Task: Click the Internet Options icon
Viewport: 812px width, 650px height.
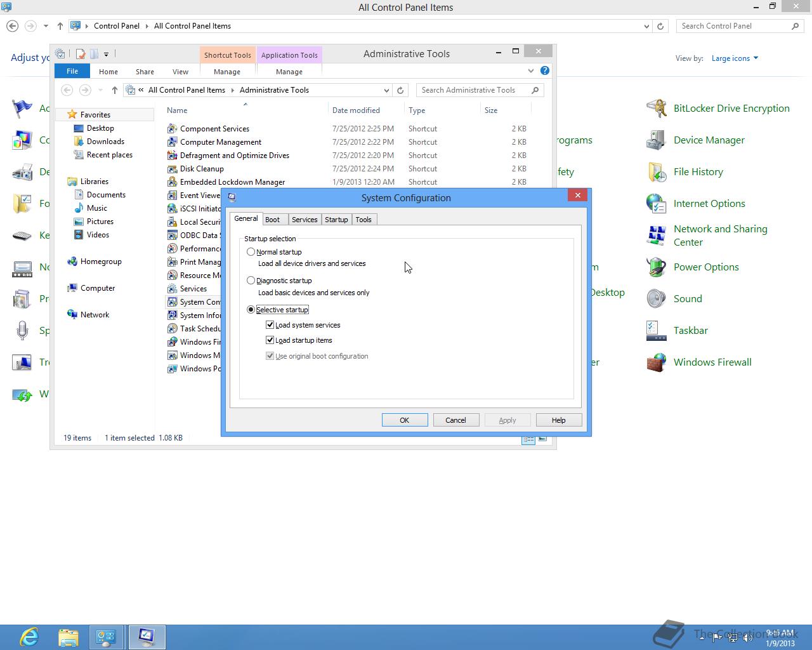Action: pos(656,204)
